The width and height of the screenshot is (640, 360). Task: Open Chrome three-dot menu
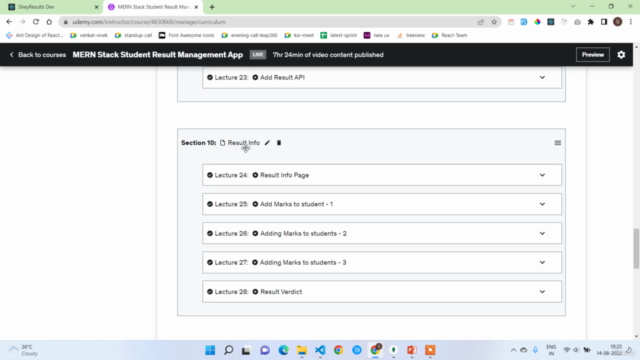[631, 22]
